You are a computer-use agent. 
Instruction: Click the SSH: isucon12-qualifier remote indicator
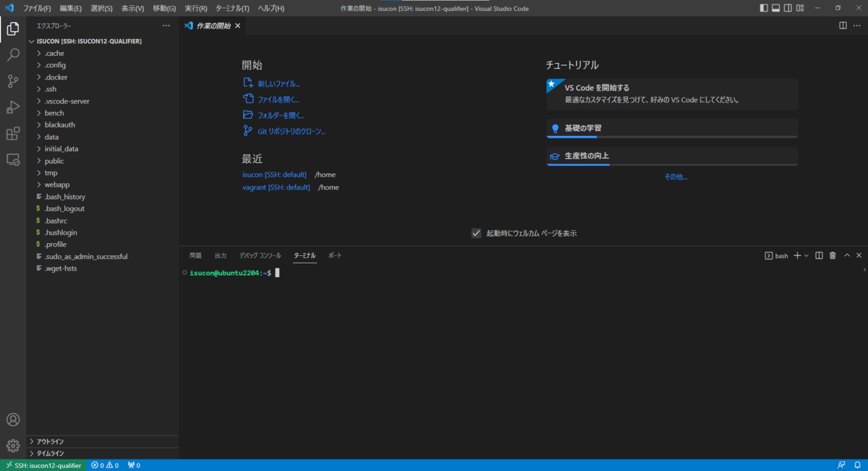[43, 465]
